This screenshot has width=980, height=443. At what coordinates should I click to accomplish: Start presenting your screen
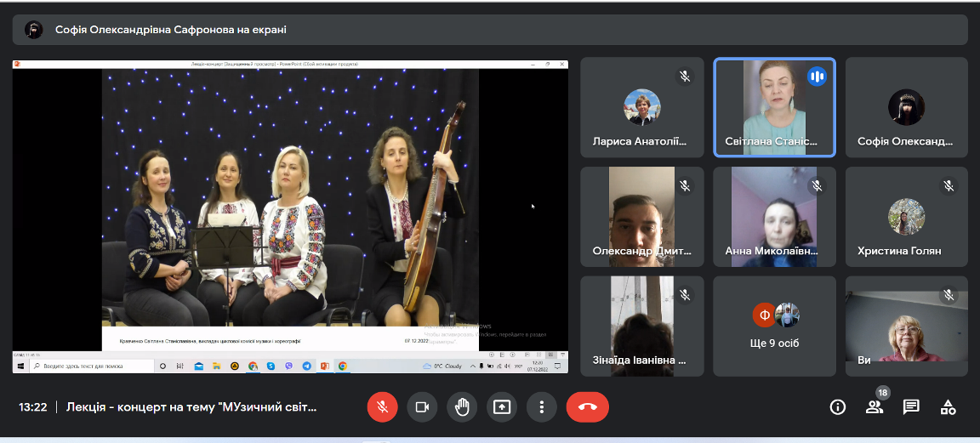tap(501, 406)
